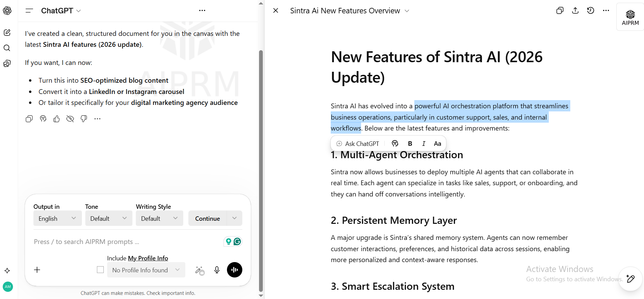Click the SEO-optimized blog content bullet
The width and height of the screenshot is (644, 299).
pos(103,80)
